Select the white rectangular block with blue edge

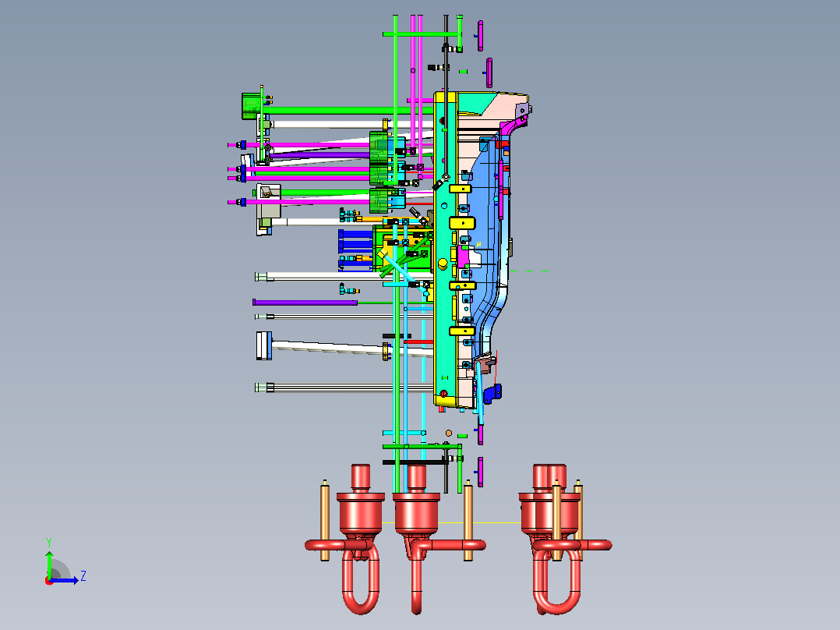[x=263, y=346]
